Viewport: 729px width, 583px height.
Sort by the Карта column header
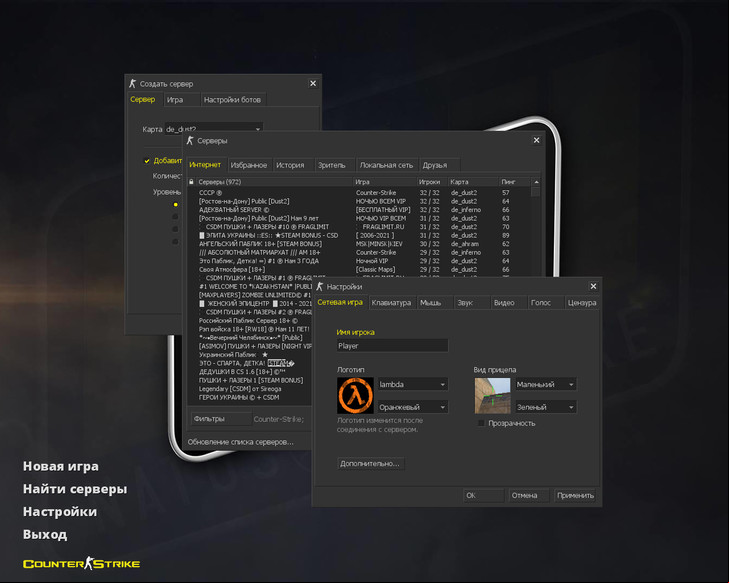[x=472, y=182]
